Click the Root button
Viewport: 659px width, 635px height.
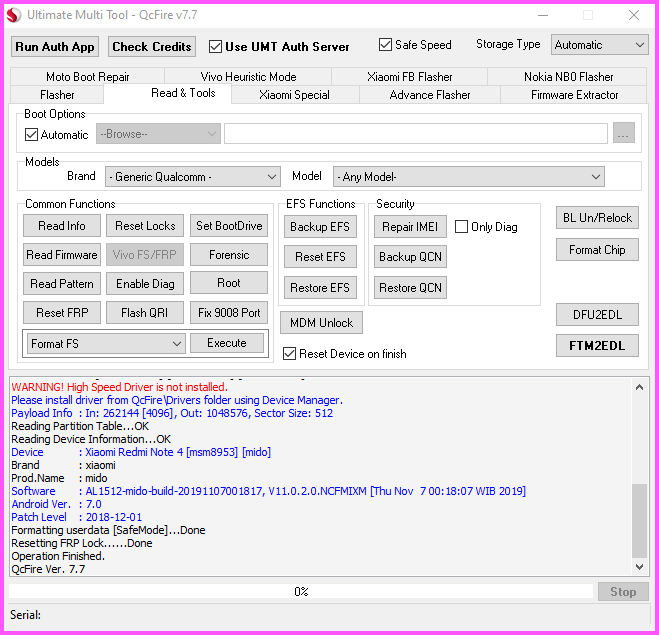229,282
